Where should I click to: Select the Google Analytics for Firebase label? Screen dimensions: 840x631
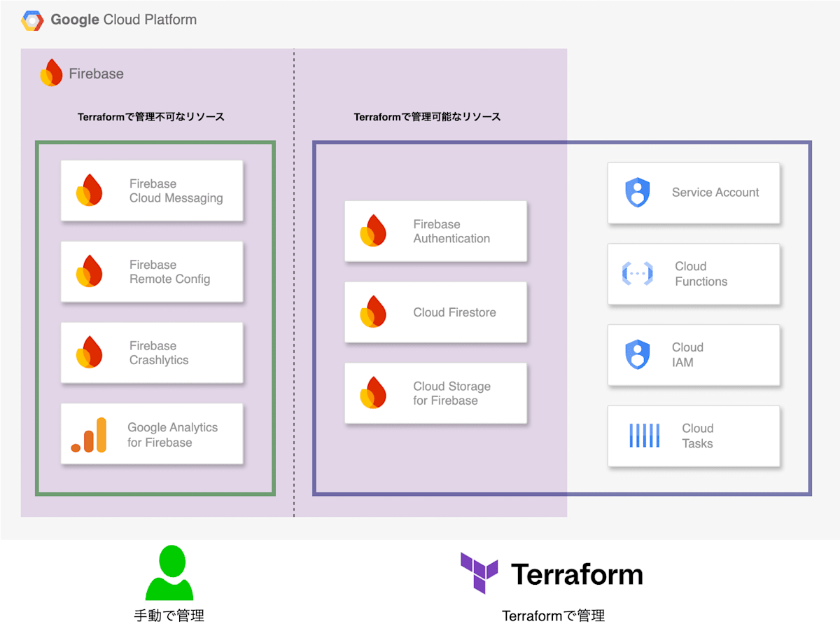(172, 435)
